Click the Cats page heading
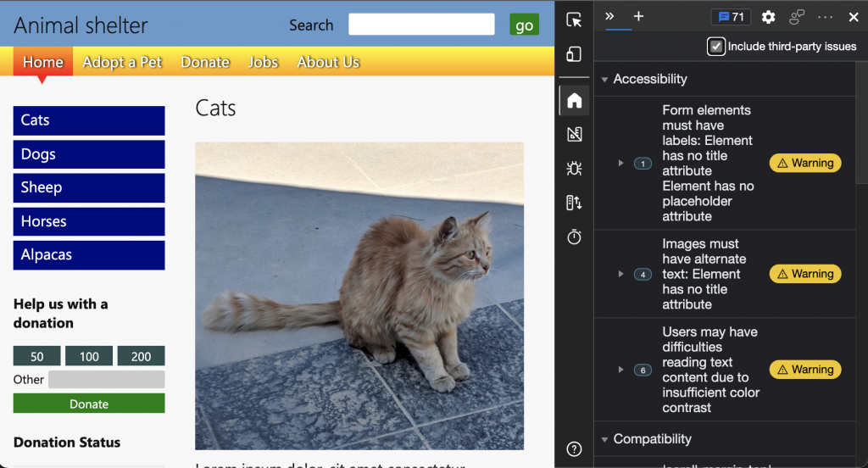Viewport: 868px width, 468px height. point(215,108)
